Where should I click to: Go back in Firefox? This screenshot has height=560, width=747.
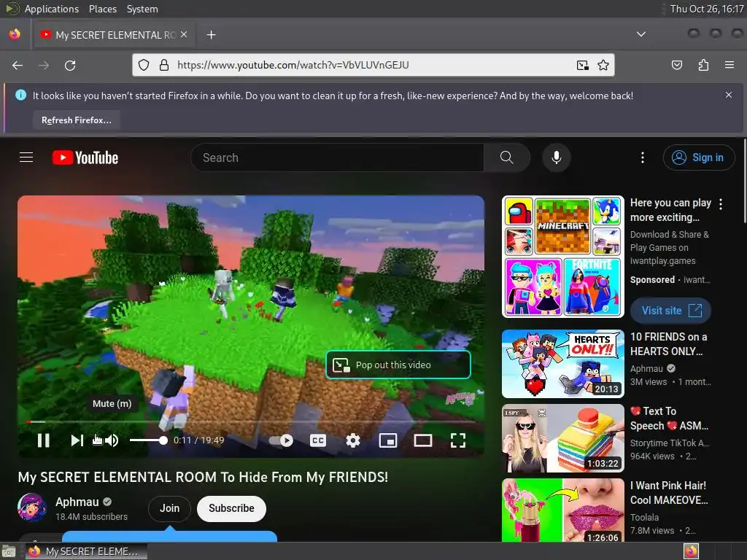click(18, 65)
